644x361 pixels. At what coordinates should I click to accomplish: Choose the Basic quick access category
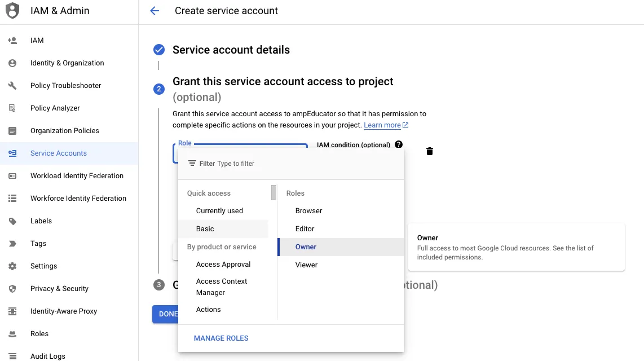[x=223, y=229]
